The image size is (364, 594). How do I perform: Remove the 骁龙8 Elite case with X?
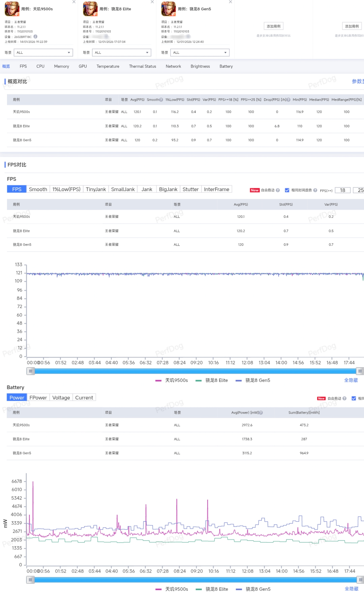pyautogui.click(x=152, y=2)
